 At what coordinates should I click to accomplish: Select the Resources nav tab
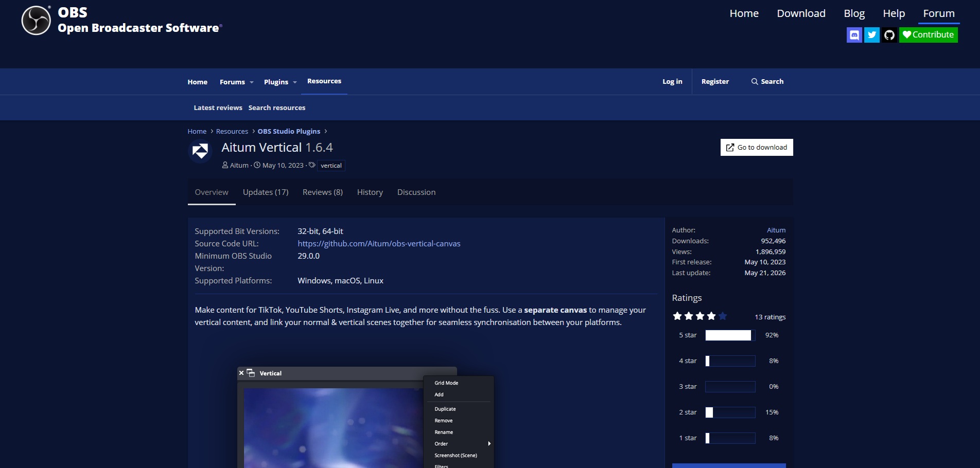pyautogui.click(x=324, y=81)
